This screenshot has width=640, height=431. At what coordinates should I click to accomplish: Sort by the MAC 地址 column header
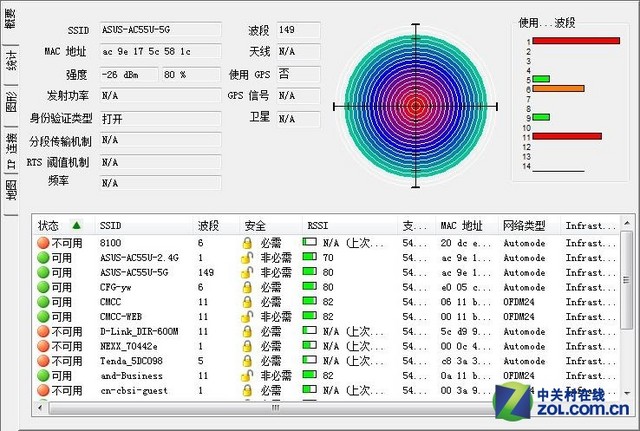click(x=467, y=225)
